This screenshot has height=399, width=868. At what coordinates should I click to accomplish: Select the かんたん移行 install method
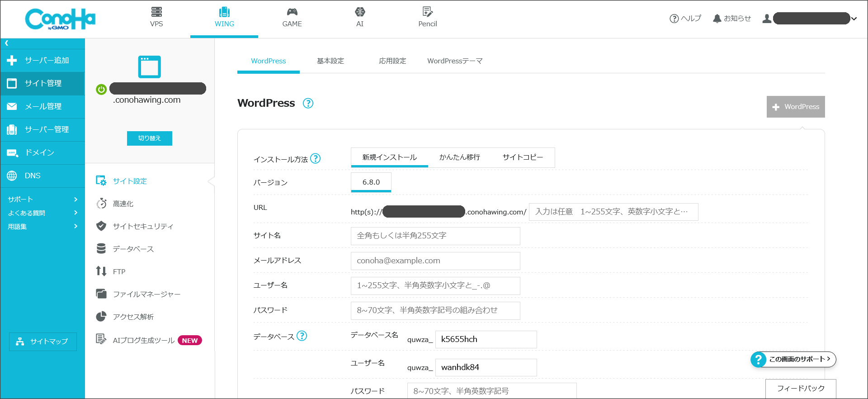[459, 157]
